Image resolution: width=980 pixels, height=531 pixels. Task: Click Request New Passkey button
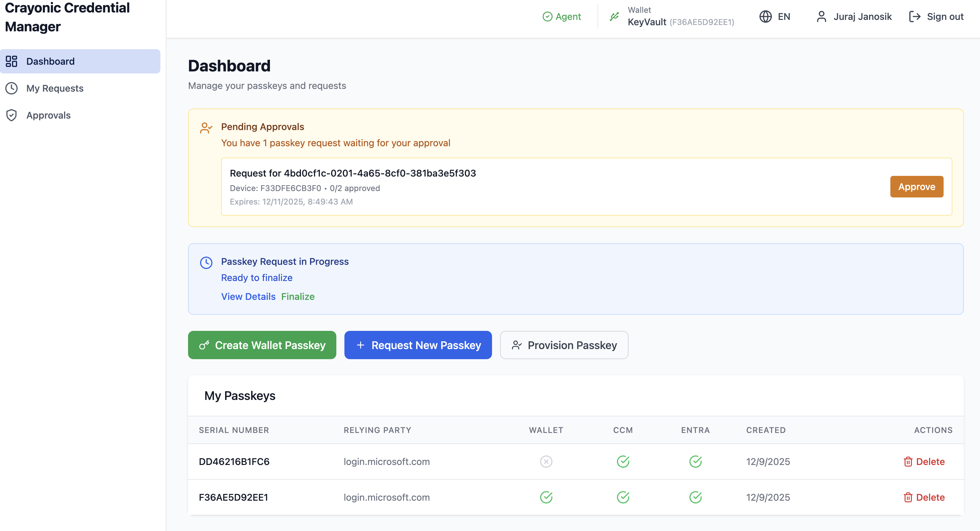[418, 345]
